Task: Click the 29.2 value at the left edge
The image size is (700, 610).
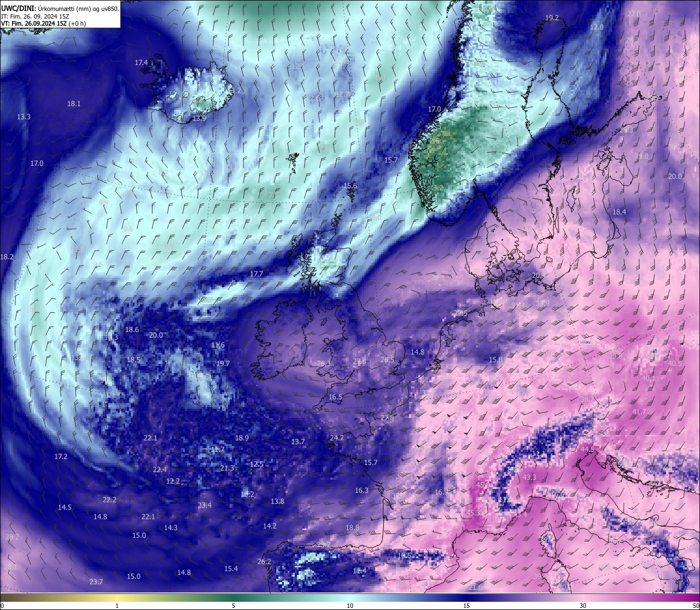Action: coord(12,537)
